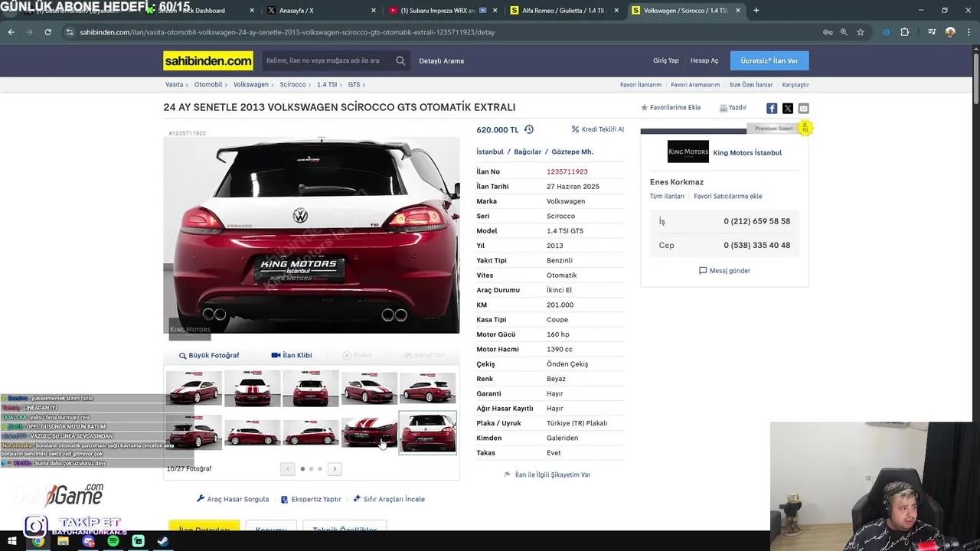Open Steam from the taskbar
Image resolution: width=980 pixels, height=551 pixels.
point(163,541)
